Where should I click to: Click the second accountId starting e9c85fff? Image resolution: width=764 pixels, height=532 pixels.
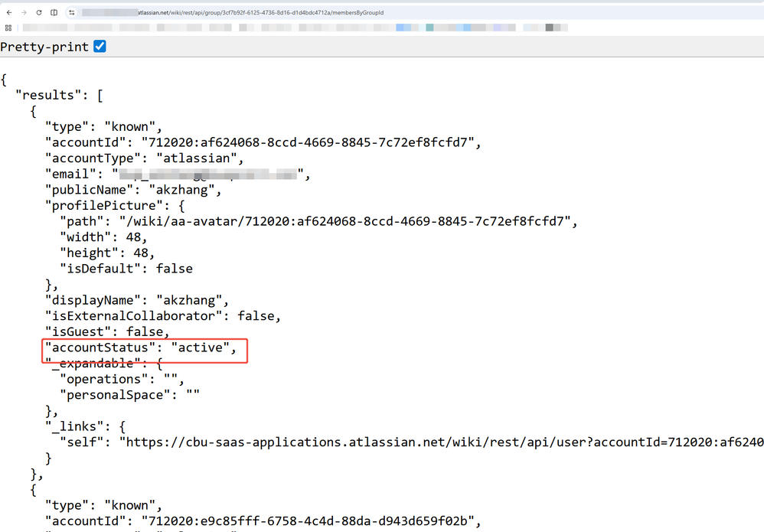(x=308, y=521)
